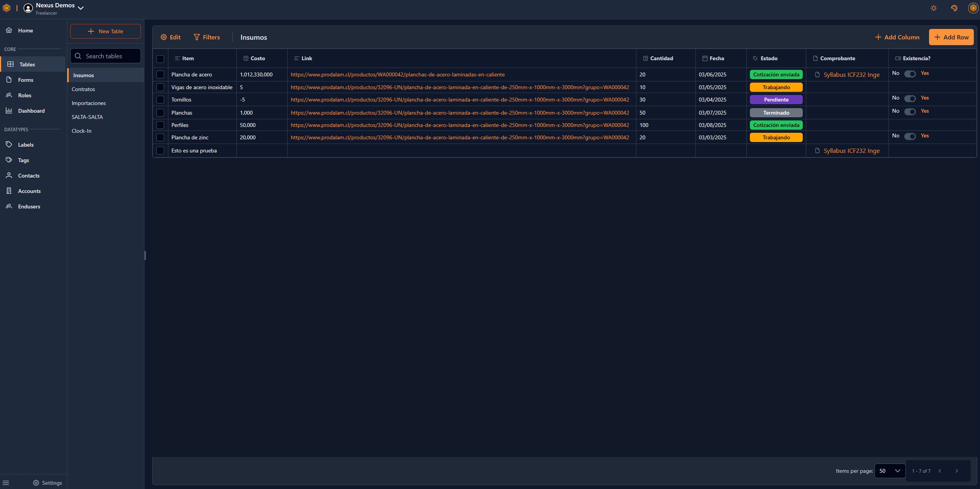Toggle Existencia switch for Plancha de acero

(910, 74)
